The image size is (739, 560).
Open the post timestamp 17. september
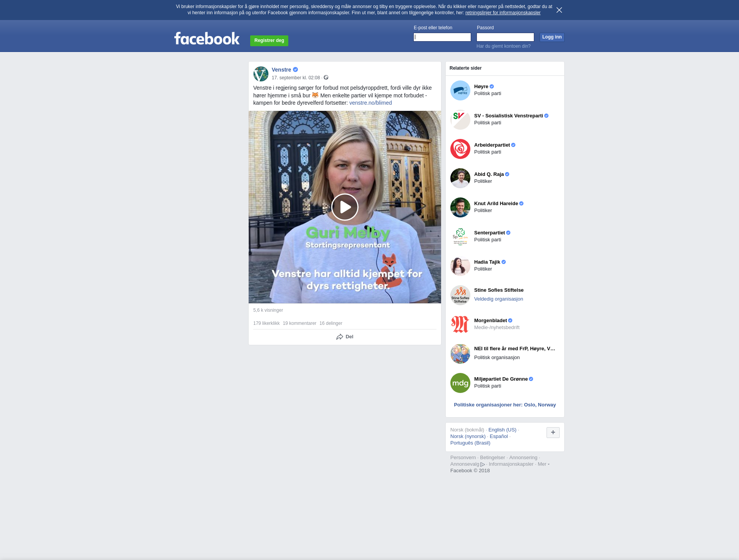[x=296, y=78]
